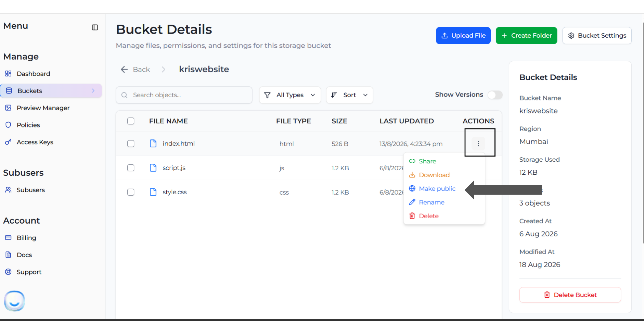Viewport: 644px width, 334px height.
Task: Click the LAST UPDATED column header
Action: point(407,121)
